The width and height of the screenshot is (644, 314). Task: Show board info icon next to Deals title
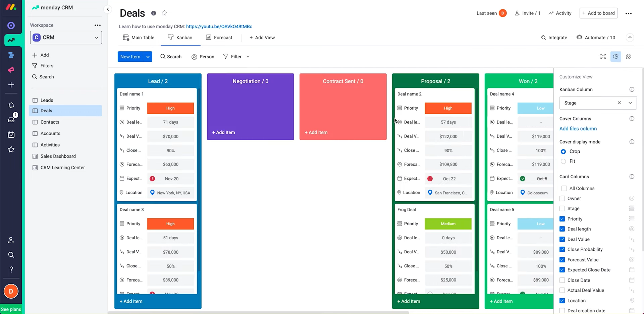[154, 13]
